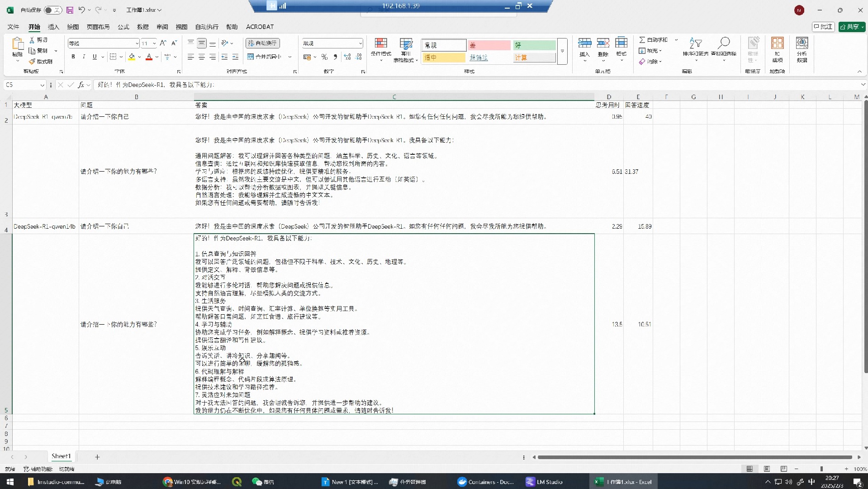Click the text orientation icon
This screenshot has width=868, height=489.
point(225,43)
